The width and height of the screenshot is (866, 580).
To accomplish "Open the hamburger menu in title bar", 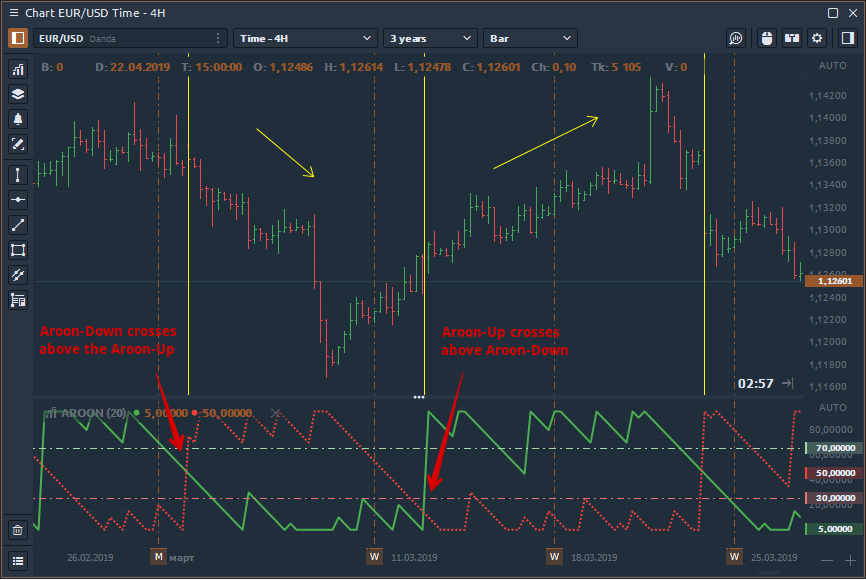I will point(14,12).
